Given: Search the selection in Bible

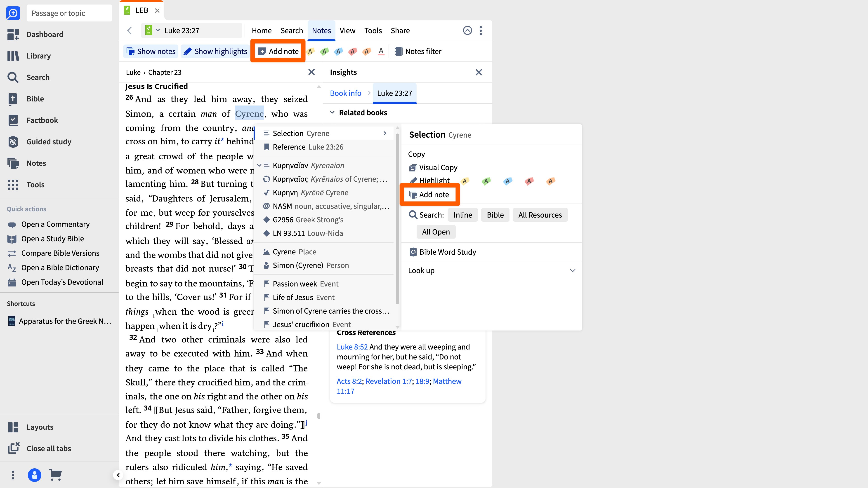Looking at the screenshot, I should click(495, 215).
